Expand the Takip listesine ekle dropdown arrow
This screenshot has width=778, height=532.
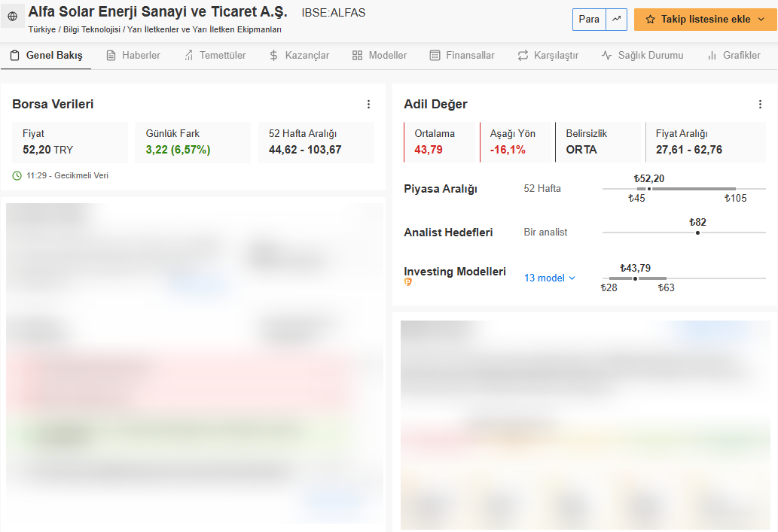[x=761, y=20]
